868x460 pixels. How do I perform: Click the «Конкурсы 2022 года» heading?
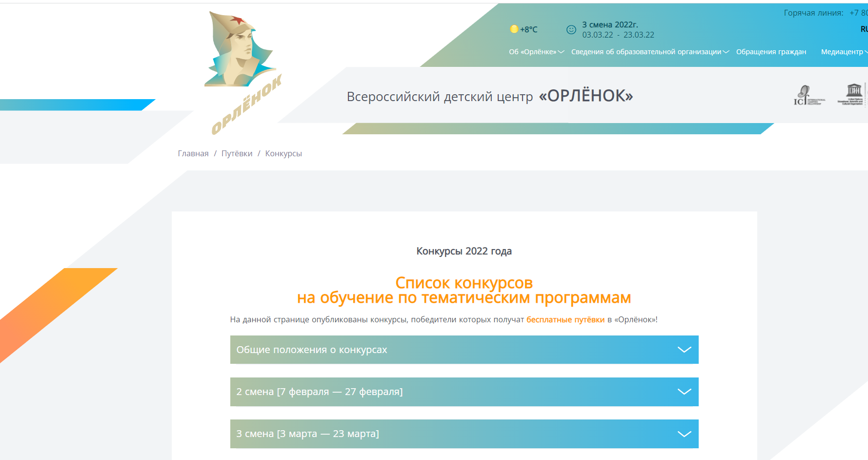point(464,251)
